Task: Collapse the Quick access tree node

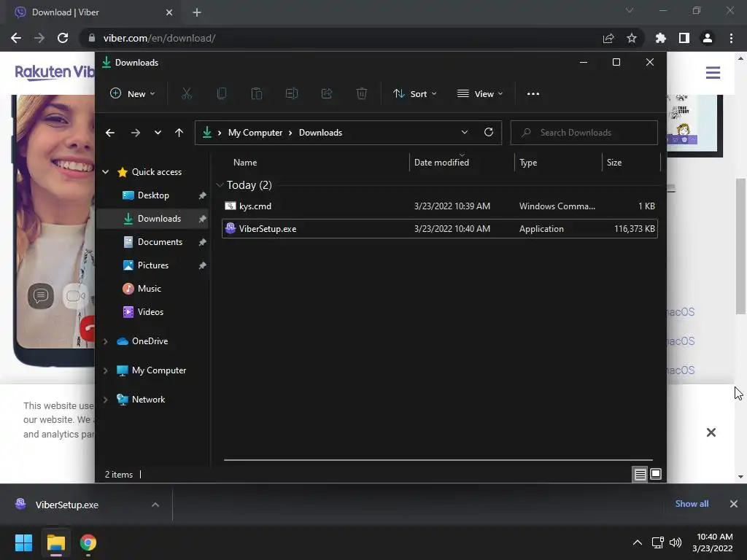Action: [106, 172]
